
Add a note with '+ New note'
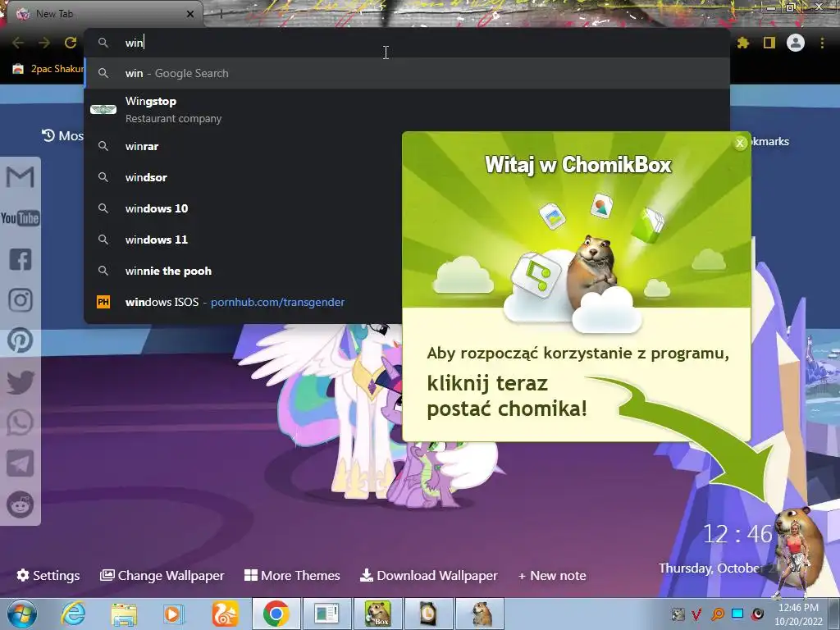552,575
